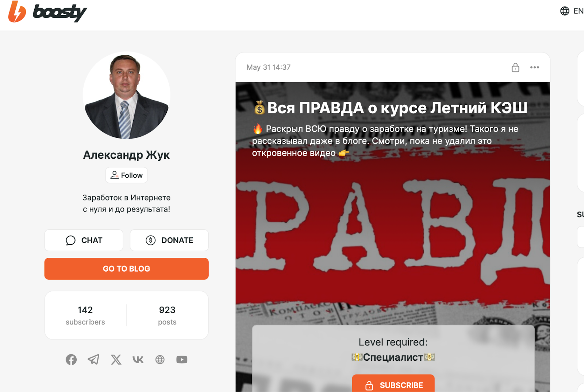Click the DONATE button
Screen dimensions: 584x392
tap(169, 240)
